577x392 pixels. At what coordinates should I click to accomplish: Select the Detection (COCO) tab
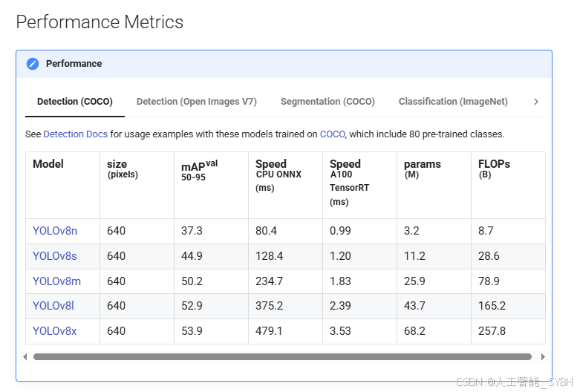coord(75,102)
